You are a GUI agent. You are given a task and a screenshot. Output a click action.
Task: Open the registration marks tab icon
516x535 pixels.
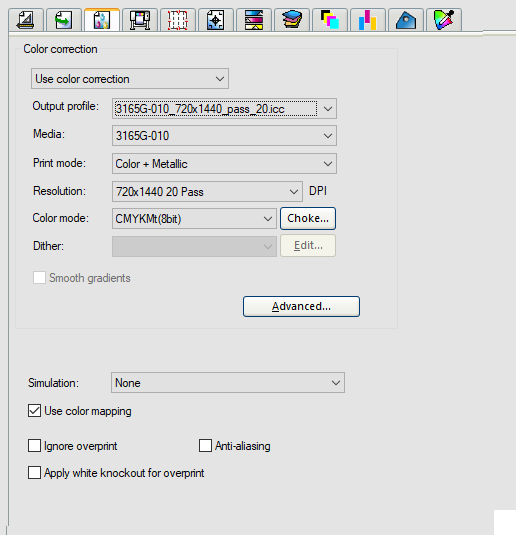click(x=216, y=20)
